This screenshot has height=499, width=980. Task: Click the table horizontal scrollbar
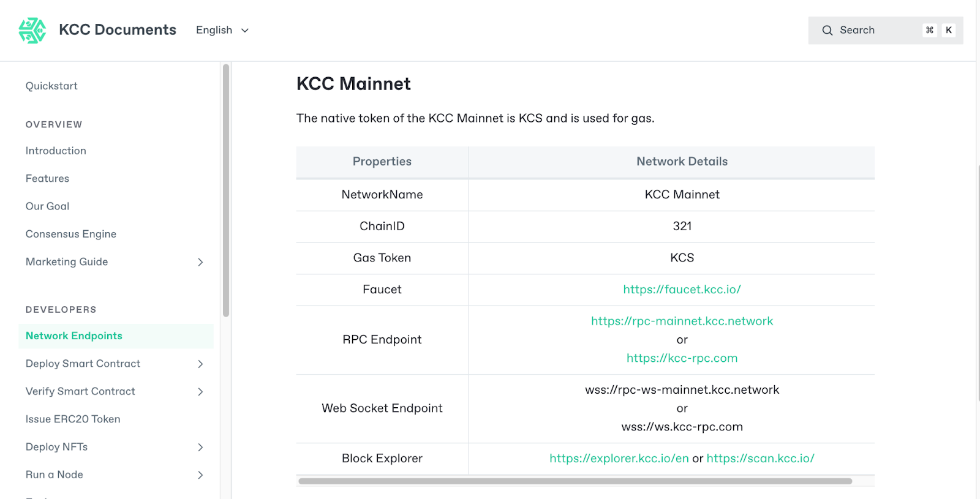pyautogui.click(x=575, y=481)
